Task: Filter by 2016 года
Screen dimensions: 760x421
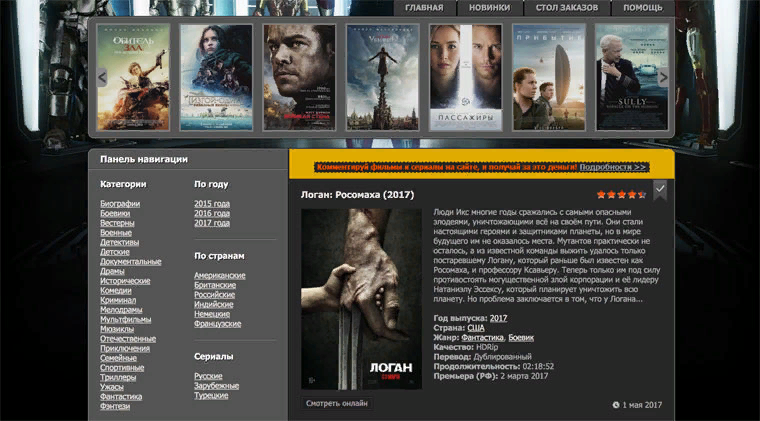Action: [212, 213]
